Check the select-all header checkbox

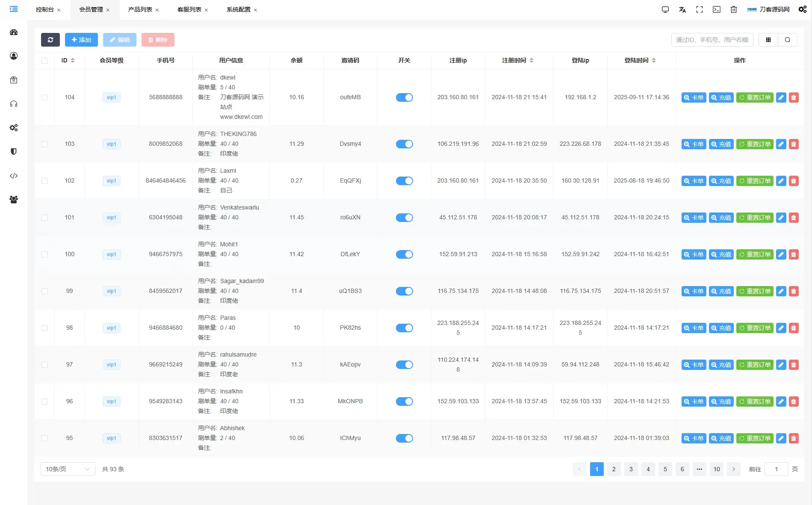point(44,61)
